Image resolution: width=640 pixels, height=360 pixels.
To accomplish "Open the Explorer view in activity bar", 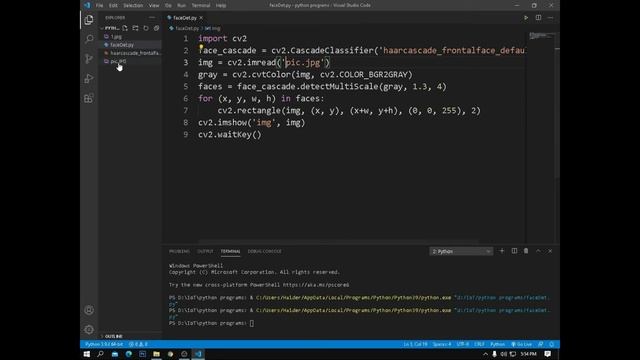I will pyautogui.click(x=89, y=20).
